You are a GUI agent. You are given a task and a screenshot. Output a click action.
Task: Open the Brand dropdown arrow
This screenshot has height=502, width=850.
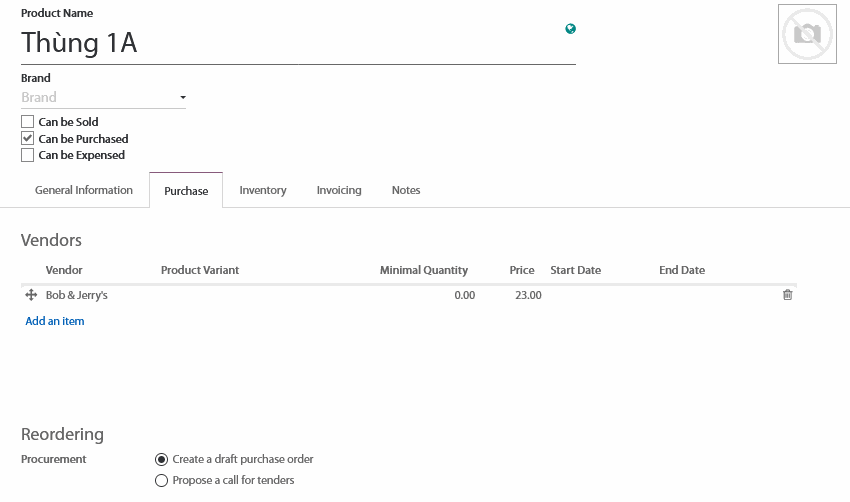pos(182,98)
